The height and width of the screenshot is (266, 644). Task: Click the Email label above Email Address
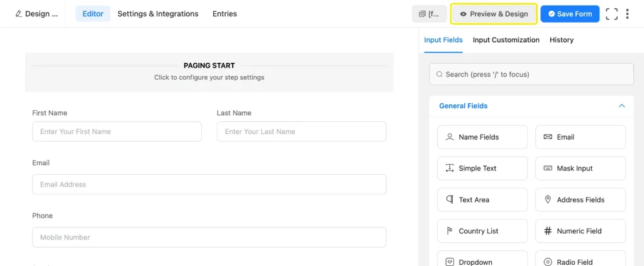point(41,163)
